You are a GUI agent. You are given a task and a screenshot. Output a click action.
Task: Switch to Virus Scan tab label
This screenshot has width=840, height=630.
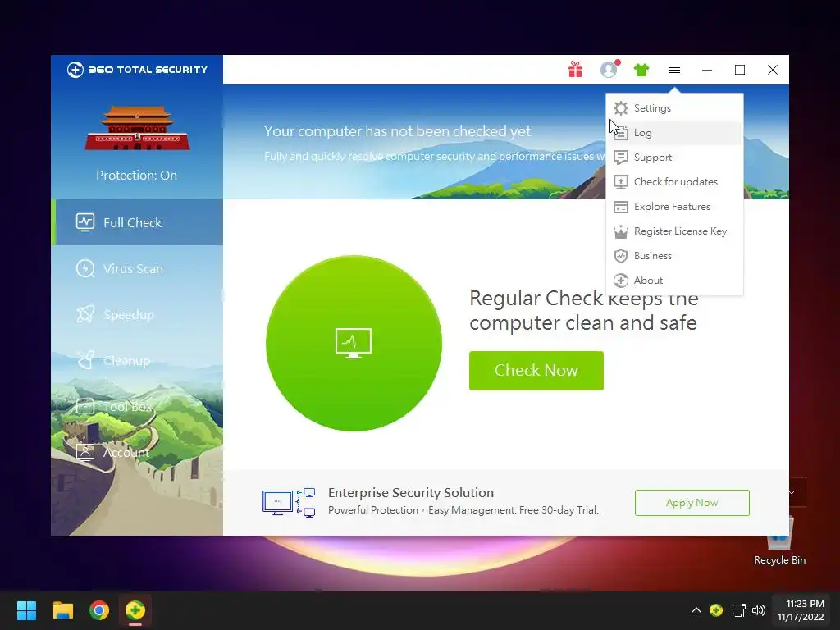(133, 269)
